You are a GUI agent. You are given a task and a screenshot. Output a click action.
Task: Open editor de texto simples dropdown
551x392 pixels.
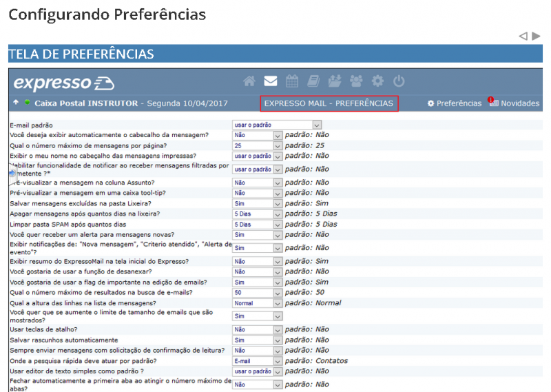[x=257, y=371]
